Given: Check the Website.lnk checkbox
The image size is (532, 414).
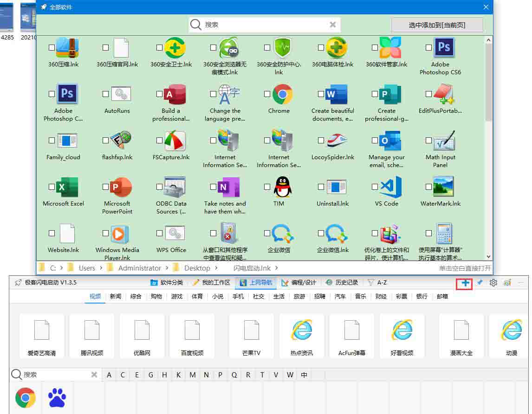Looking at the screenshot, I should click(x=52, y=233).
